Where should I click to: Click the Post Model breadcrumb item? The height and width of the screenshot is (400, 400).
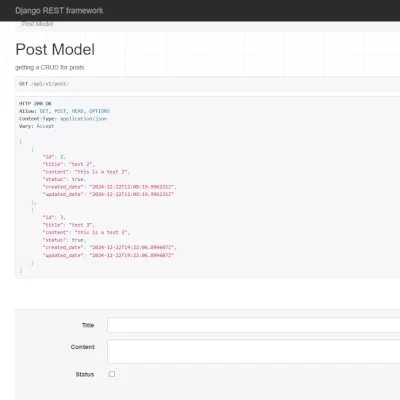point(37,24)
